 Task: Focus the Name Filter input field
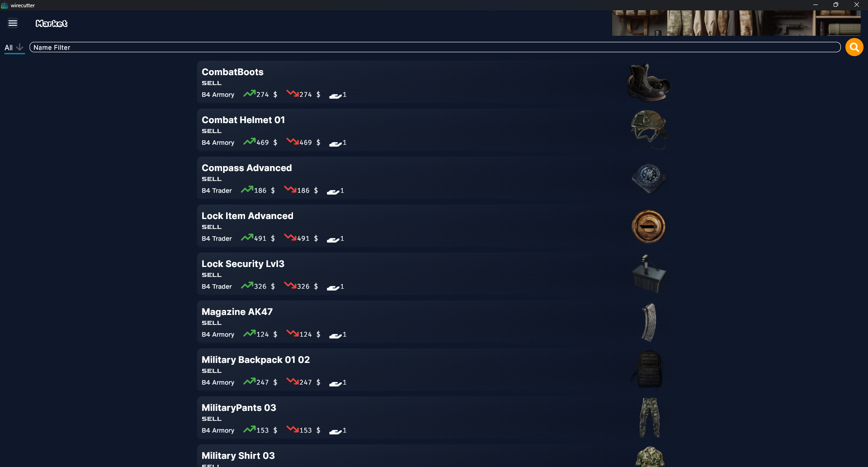(434, 47)
